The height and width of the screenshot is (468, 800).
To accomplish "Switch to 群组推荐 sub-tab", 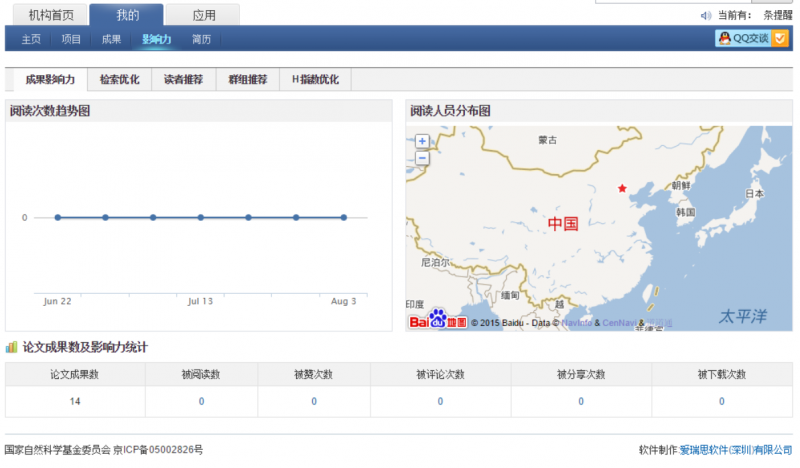I will [x=248, y=80].
